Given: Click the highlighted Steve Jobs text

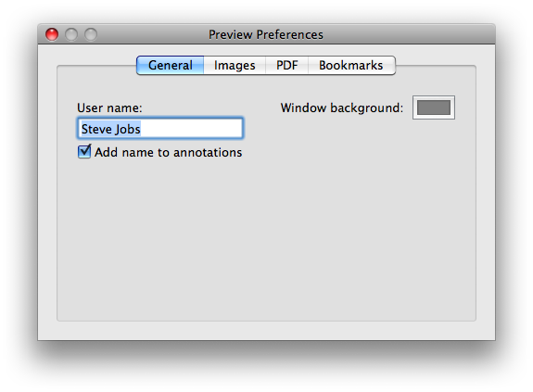Looking at the screenshot, I should pyautogui.click(x=111, y=129).
